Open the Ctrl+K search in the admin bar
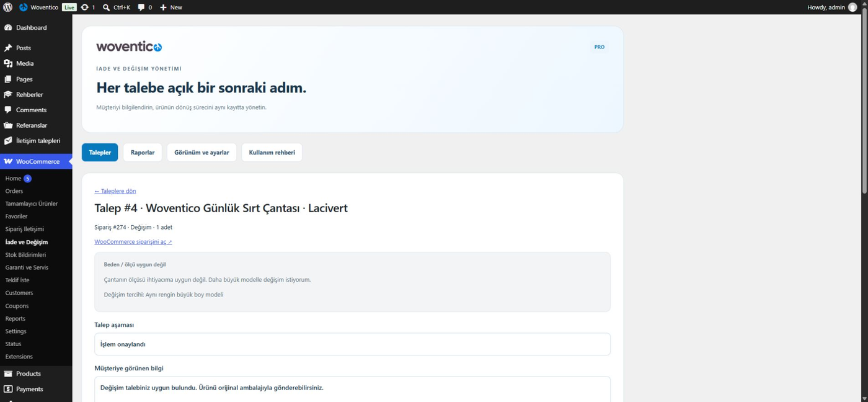This screenshot has height=402, width=868. click(116, 7)
